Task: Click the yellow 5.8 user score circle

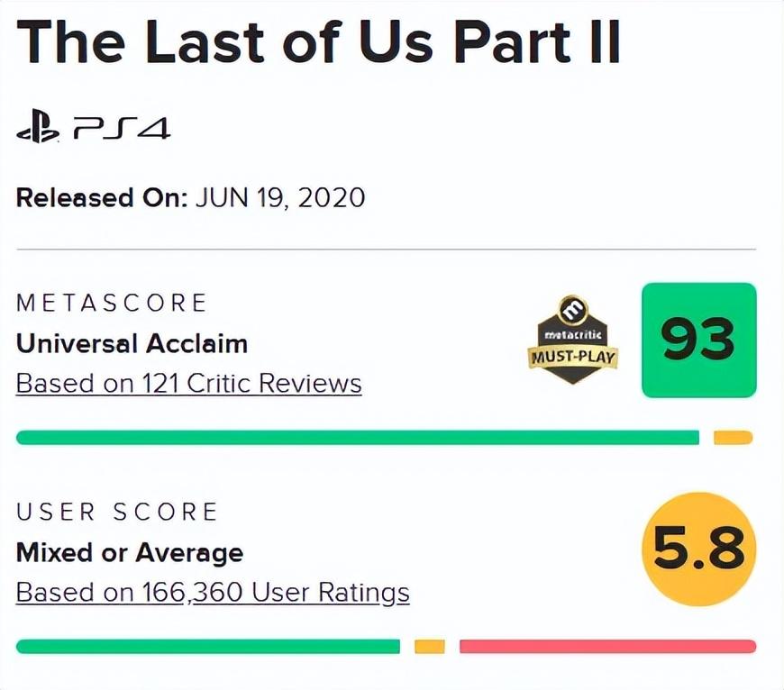Action: tap(698, 549)
